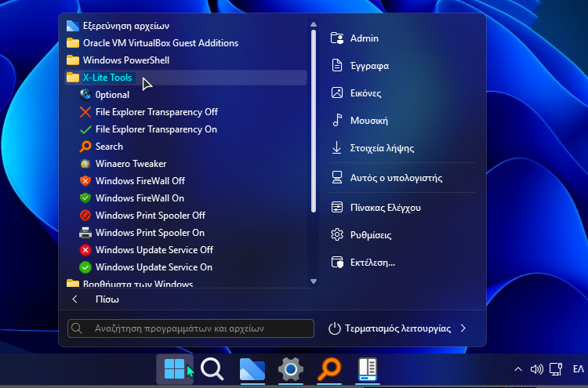588x388 pixels.
Task: Click the search programs and files field
Action: (x=191, y=328)
